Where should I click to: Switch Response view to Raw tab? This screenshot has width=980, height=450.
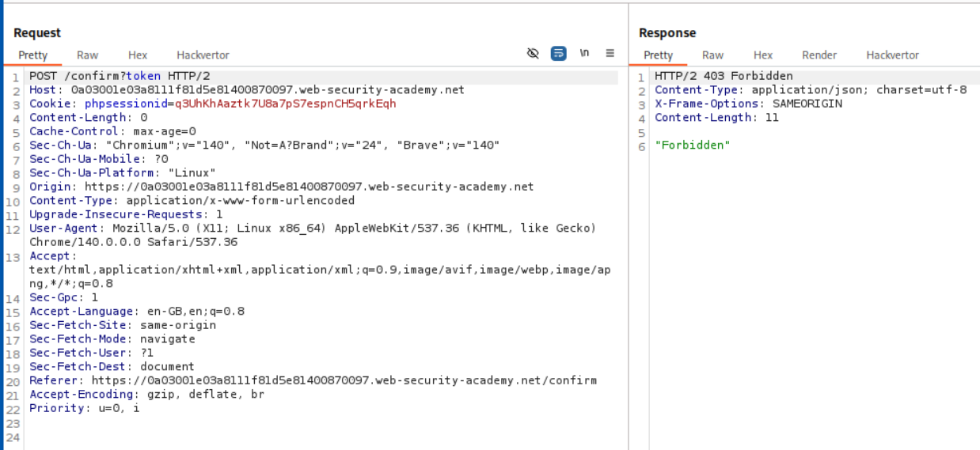point(712,55)
